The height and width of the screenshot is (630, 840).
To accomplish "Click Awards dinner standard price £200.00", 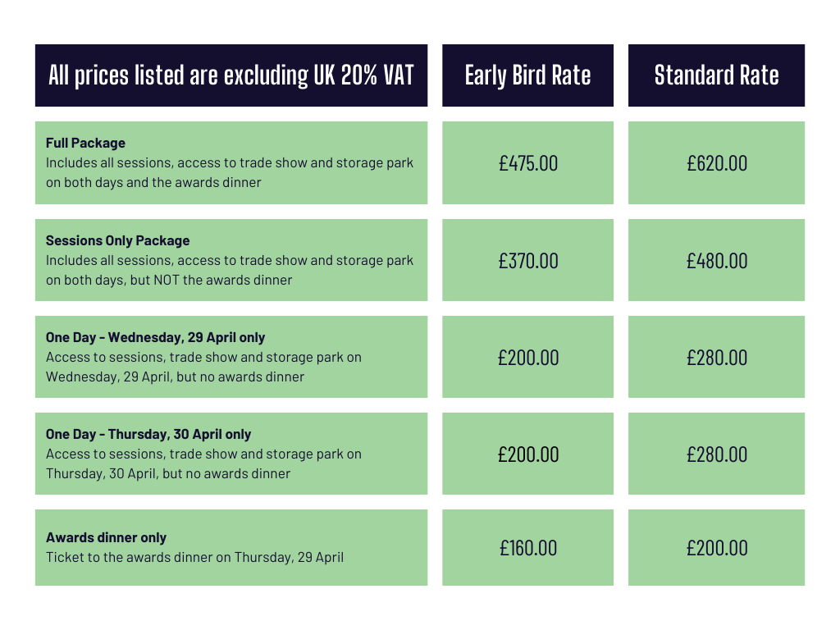I will pos(716,548).
